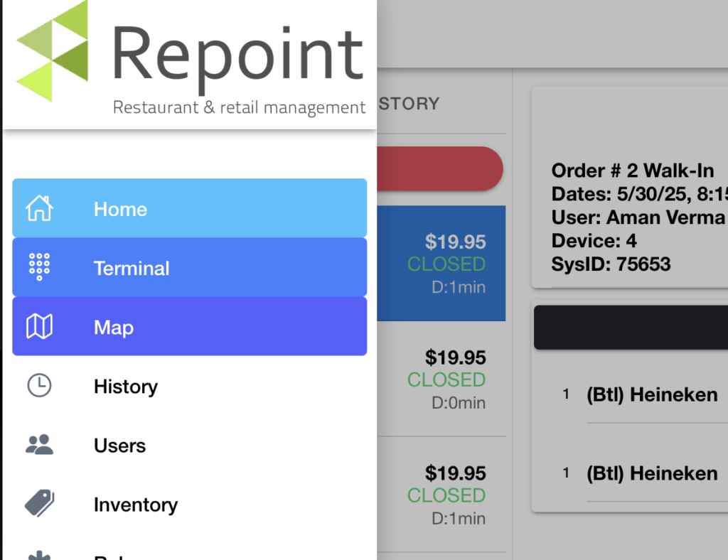
Task: Click the Repoint logo in the menu header
Action: point(191,58)
